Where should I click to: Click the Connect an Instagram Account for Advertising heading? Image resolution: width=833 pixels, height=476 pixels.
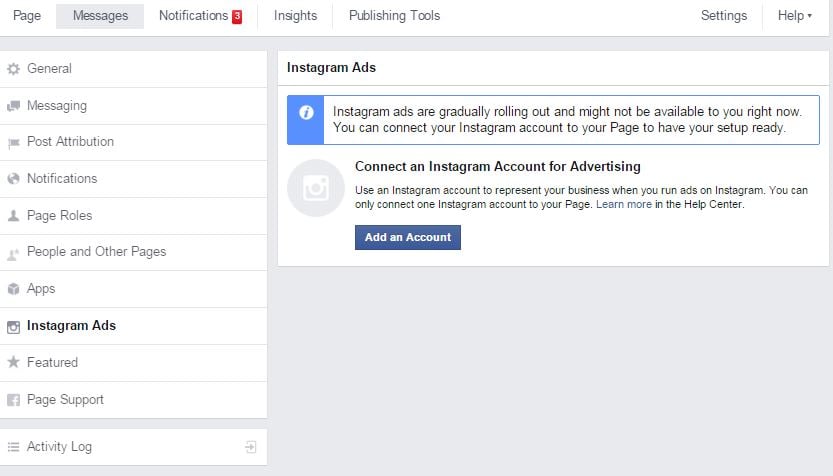[x=498, y=167]
